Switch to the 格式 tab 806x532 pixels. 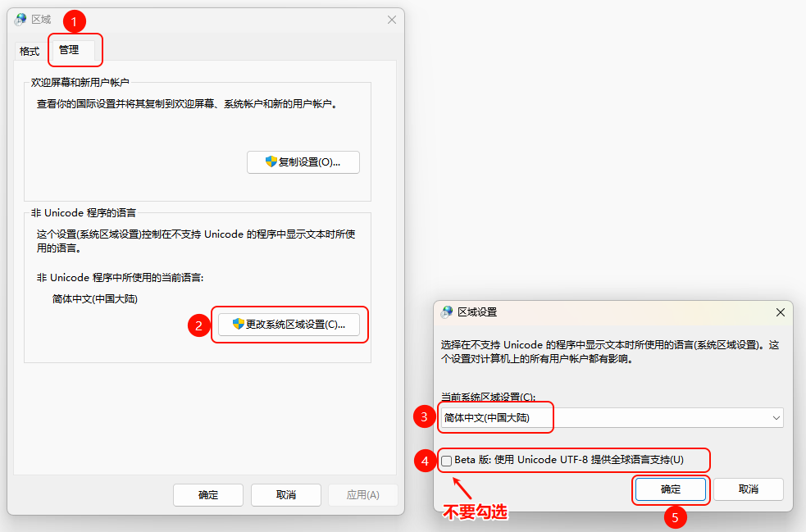point(30,51)
